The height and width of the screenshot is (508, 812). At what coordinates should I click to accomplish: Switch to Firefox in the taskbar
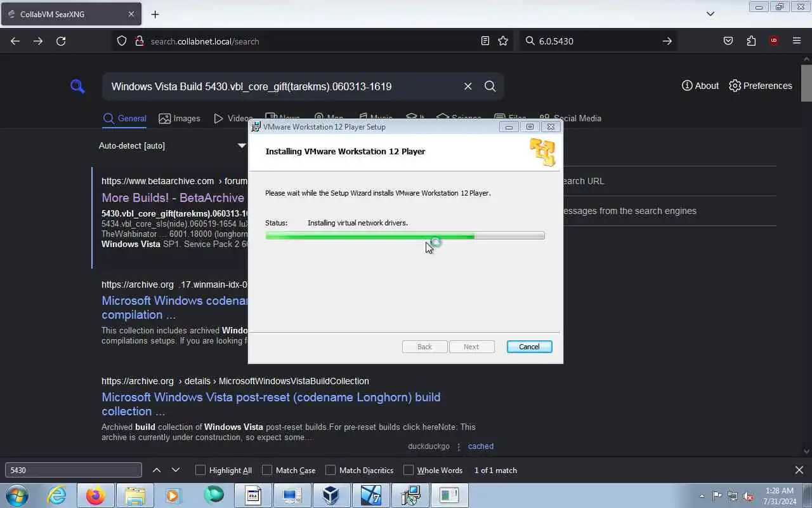pyautogui.click(x=96, y=495)
